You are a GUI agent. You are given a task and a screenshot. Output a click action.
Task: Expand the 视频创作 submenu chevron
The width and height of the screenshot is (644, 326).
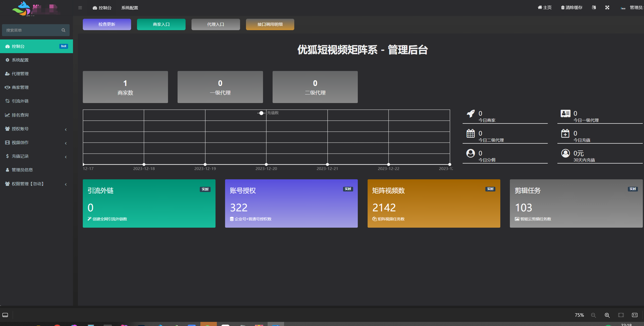coord(66,143)
